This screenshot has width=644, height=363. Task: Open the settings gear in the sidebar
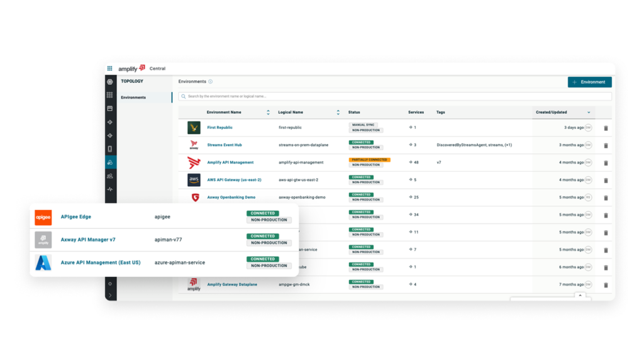point(110,284)
